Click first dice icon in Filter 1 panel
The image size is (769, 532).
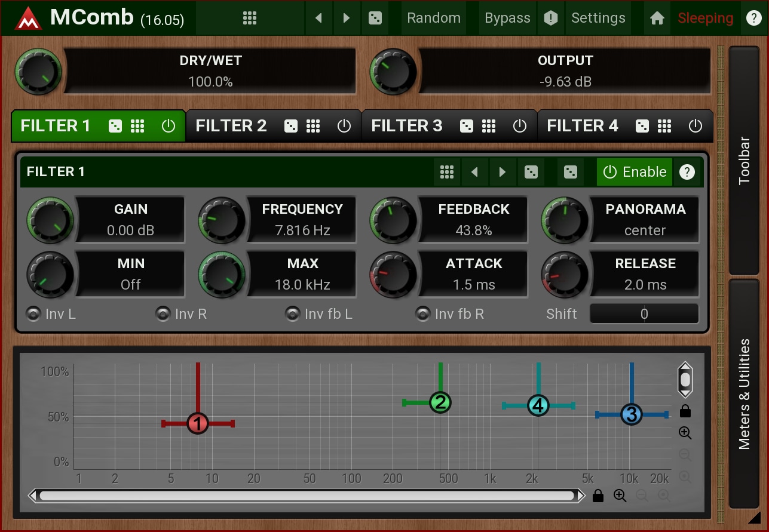pyautogui.click(x=531, y=172)
